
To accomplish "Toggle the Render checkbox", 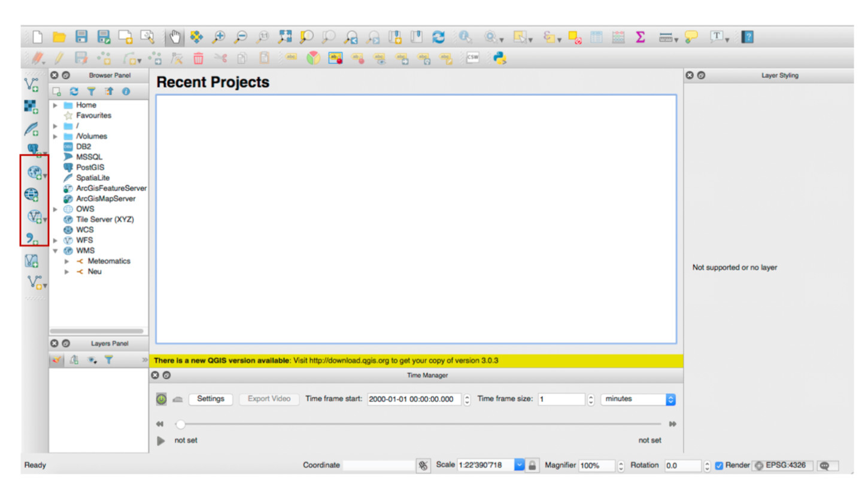I will 719,465.
